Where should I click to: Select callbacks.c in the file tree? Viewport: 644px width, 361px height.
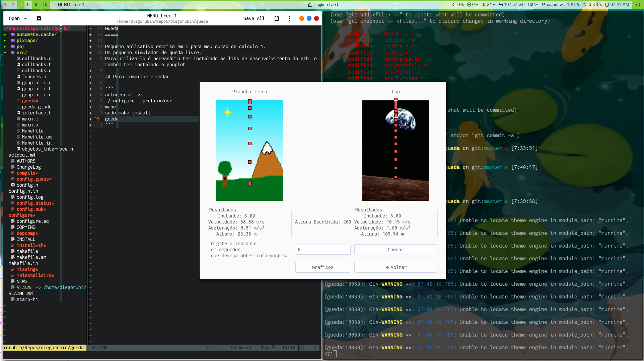click(x=37, y=59)
